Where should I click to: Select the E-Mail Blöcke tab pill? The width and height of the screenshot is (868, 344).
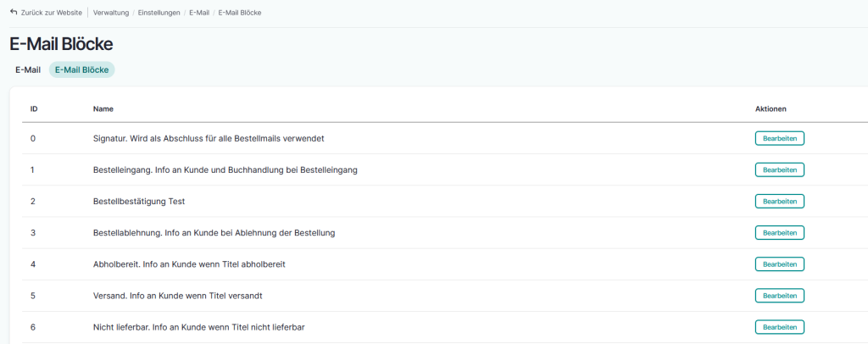pyautogui.click(x=81, y=70)
